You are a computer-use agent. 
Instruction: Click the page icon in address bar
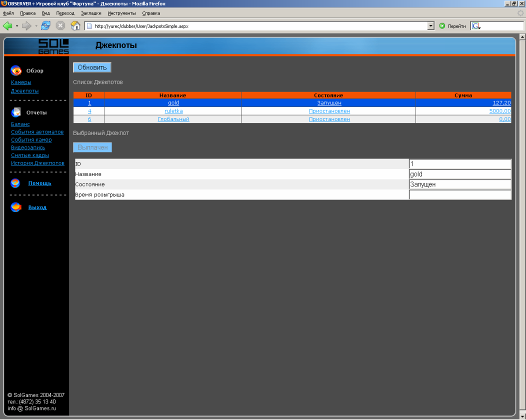tap(89, 26)
